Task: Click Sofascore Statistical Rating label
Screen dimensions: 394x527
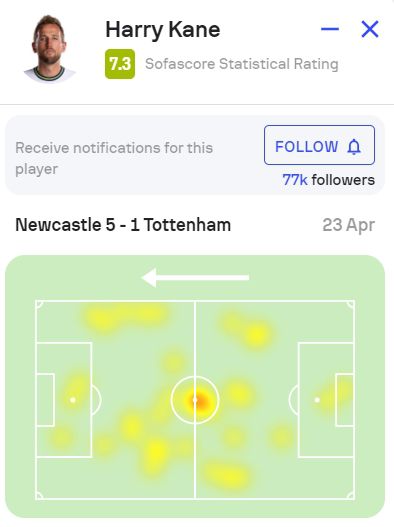Action: (242, 64)
